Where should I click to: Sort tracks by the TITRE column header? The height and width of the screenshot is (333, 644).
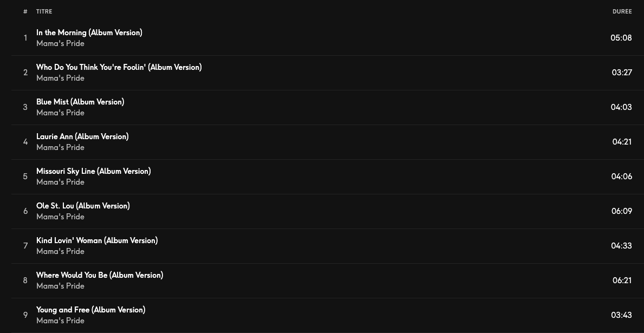44,11
